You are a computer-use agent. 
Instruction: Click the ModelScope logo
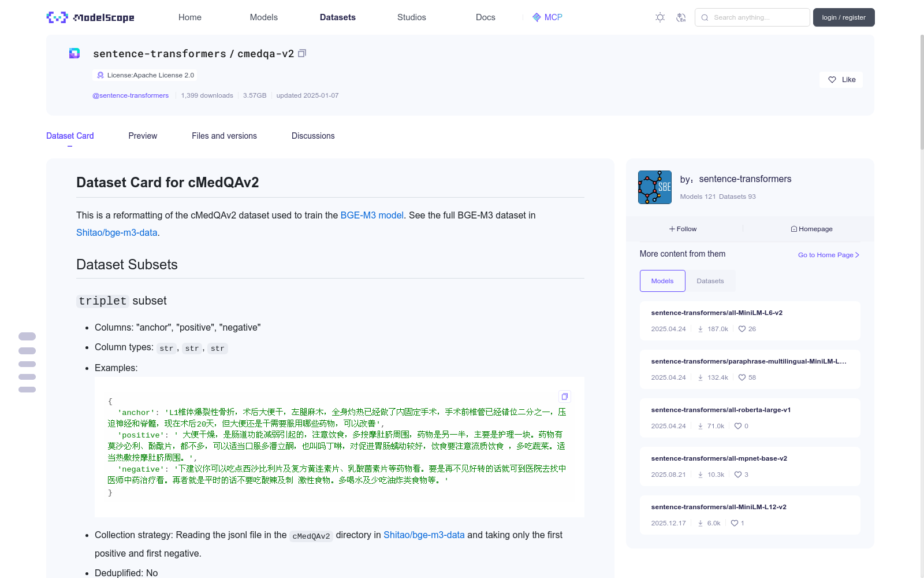pyautogui.click(x=90, y=17)
